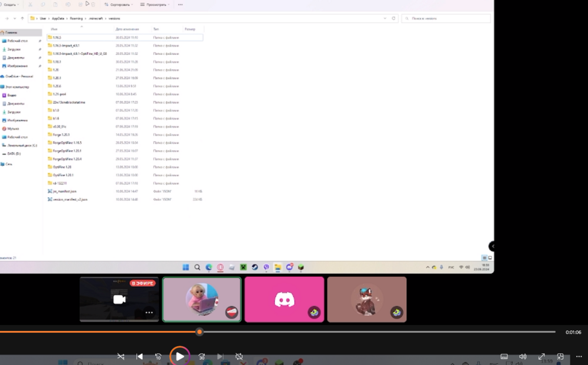588x365 pixels.
Task: Select the pink Discord logo participant tile
Action: [284, 299]
